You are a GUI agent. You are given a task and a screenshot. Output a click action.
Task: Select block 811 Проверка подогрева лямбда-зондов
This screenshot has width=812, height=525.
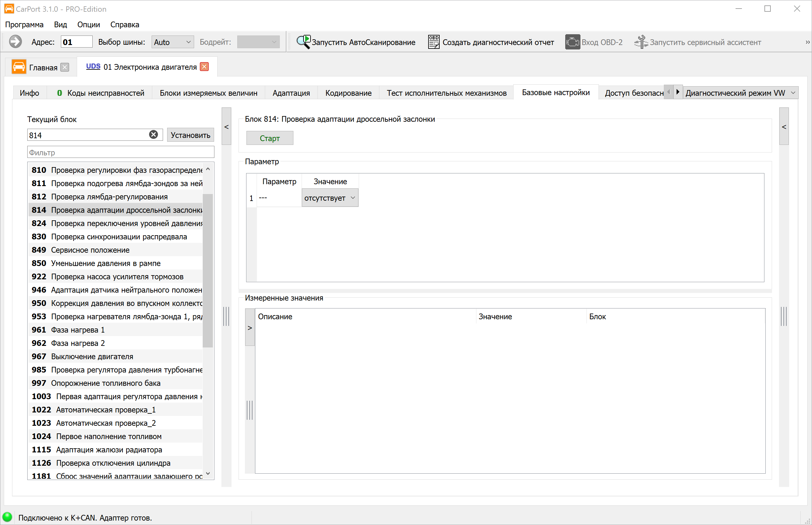click(115, 183)
